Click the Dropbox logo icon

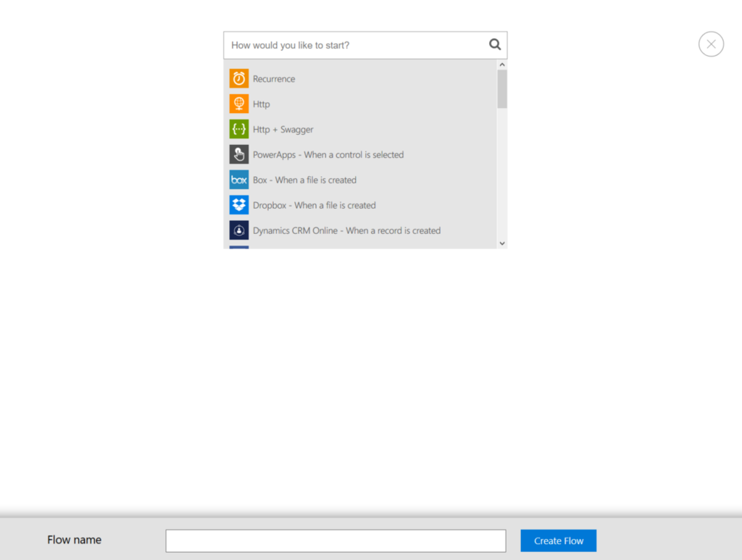point(239,205)
